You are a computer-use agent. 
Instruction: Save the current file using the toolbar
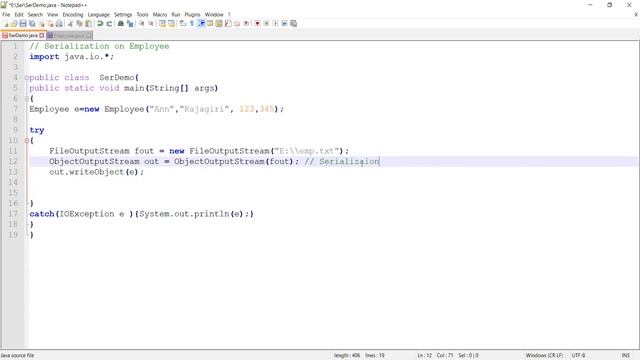tap(23, 24)
